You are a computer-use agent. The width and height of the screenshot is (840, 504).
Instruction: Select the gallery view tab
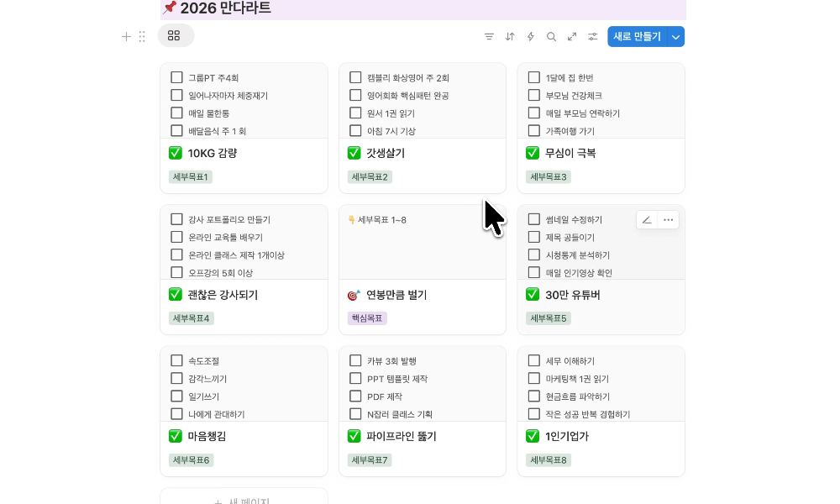coord(175,36)
